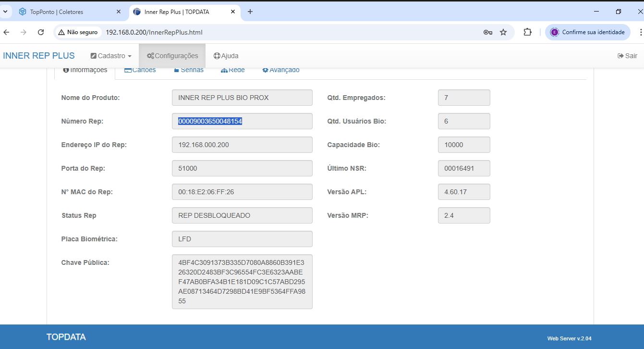Screen dimensions: 644x349
Task: Switch to the Avançado tab
Action: pyautogui.click(x=281, y=70)
